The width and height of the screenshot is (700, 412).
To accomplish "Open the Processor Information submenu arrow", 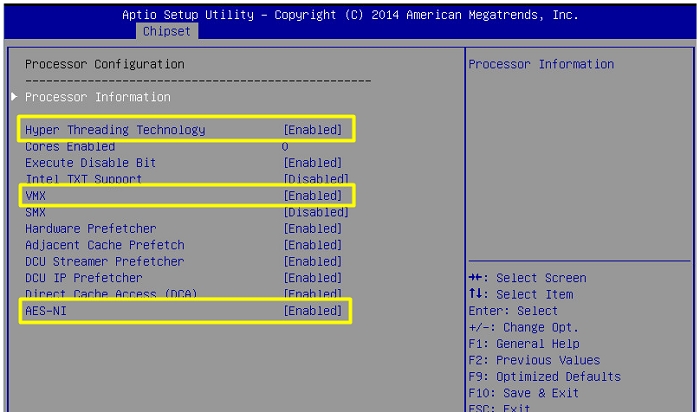I will [x=14, y=97].
